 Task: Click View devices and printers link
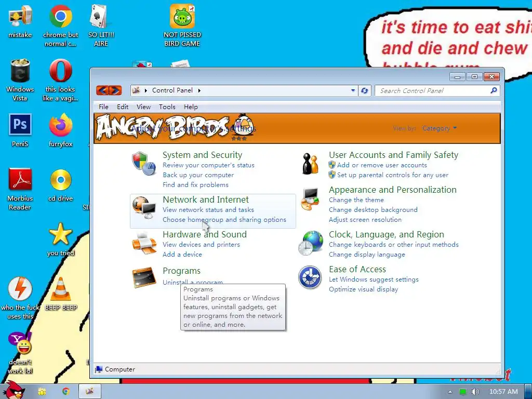coord(201,245)
